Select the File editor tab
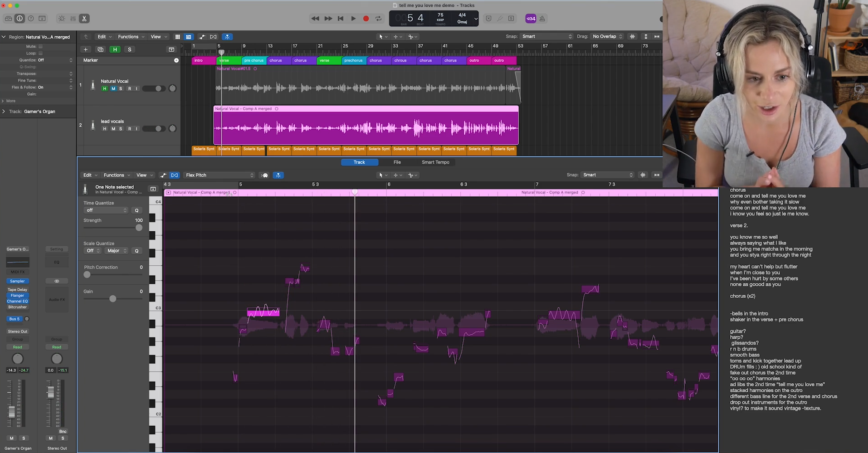 (397, 162)
